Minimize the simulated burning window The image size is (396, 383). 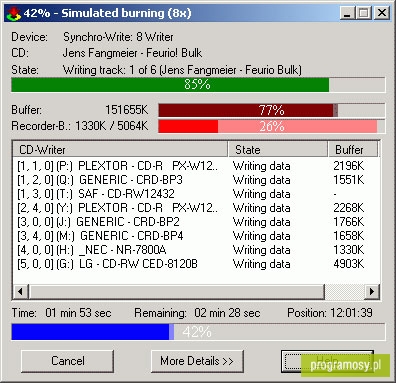(x=347, y=13)
